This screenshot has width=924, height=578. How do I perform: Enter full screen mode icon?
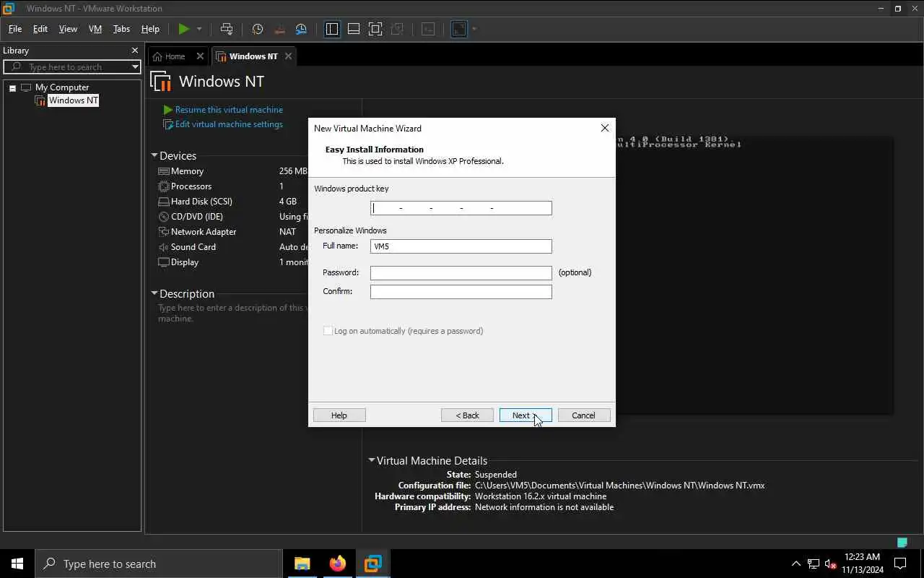[375, 29]
